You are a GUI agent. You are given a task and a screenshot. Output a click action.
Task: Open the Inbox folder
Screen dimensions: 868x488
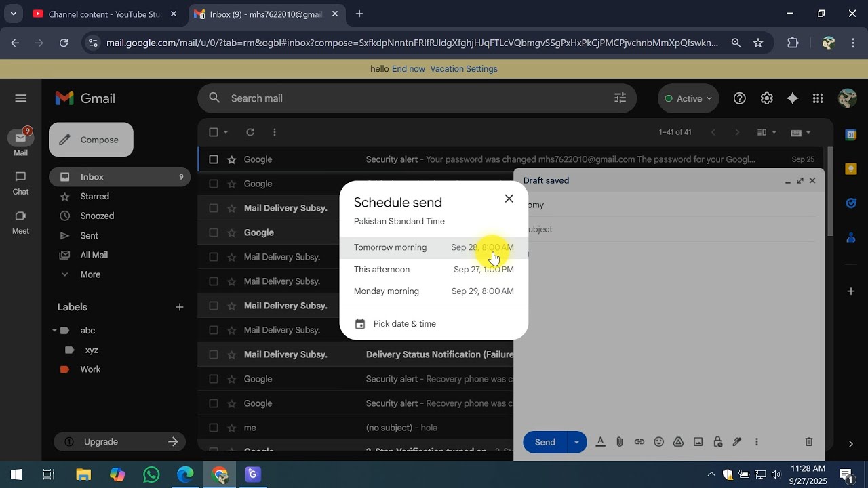pyautogui.click(x=119, y=177)
